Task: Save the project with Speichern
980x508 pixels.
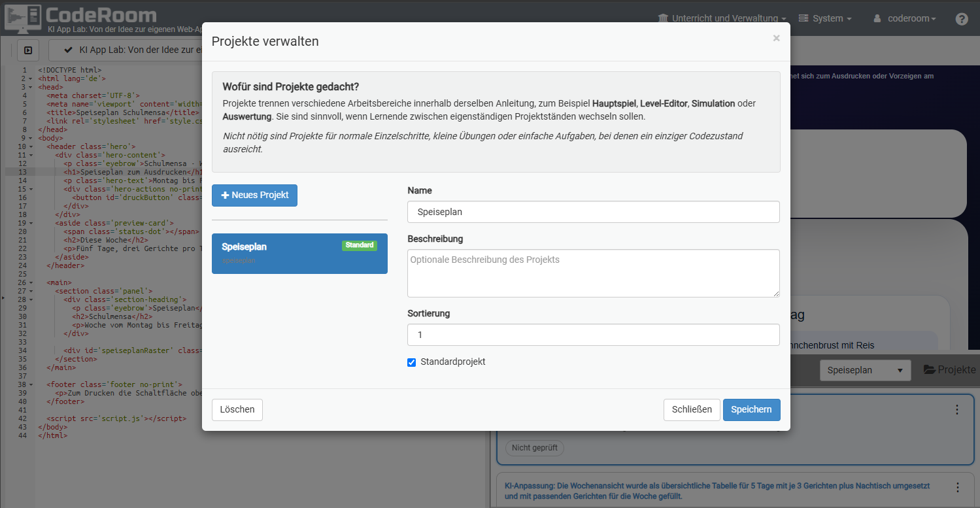Action: [x=751, y=410]
